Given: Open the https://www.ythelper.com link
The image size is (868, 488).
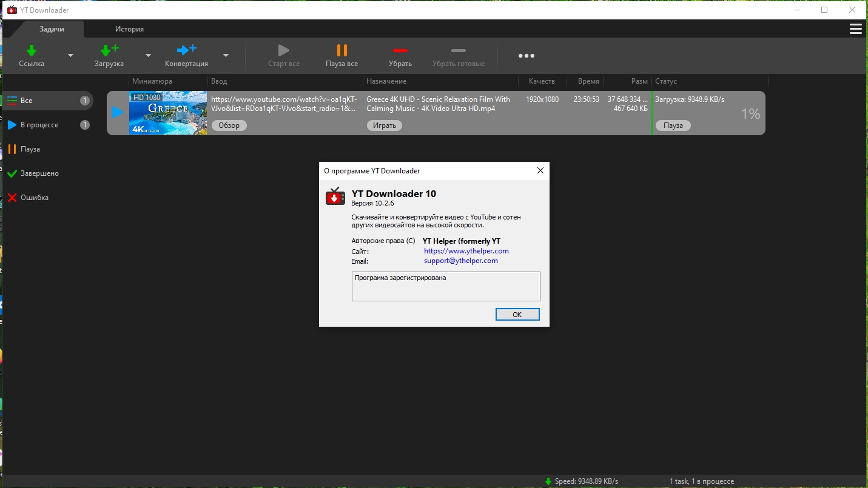Looking at the screenshot, I should [466, 251].
